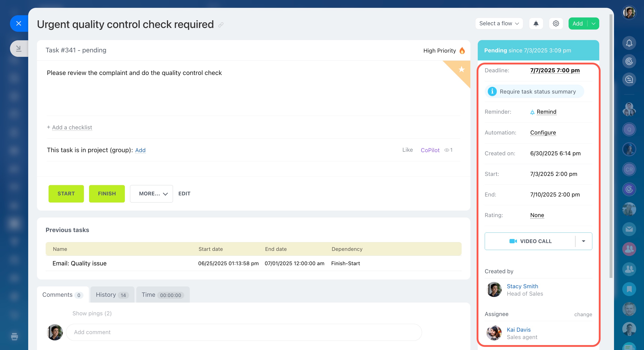This screenshot has height=350, width=644.
Task: Open the task settings gear
Action: tap(556, 23)
